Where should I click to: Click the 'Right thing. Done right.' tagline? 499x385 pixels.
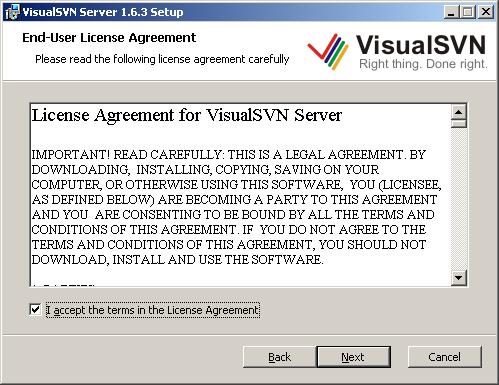423,64
